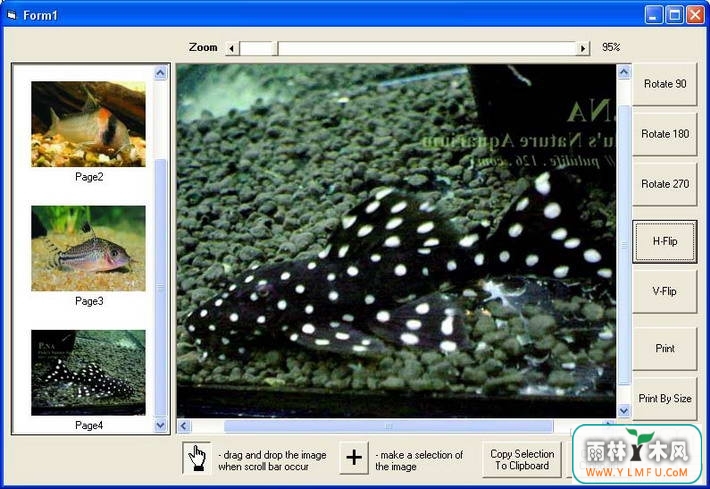Open Print By Size
The width and height of the screenshot is (710, 489).
click(x=664, y=398)
